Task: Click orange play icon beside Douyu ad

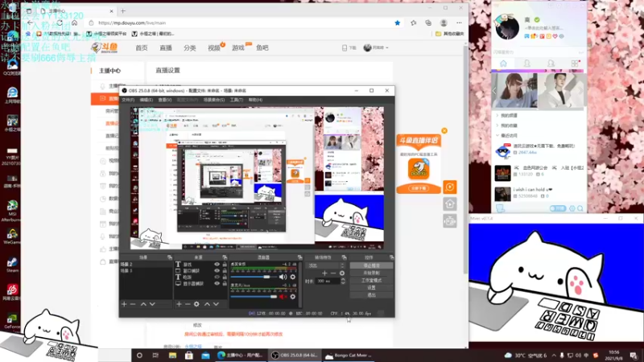Action: tap(450, 187)
